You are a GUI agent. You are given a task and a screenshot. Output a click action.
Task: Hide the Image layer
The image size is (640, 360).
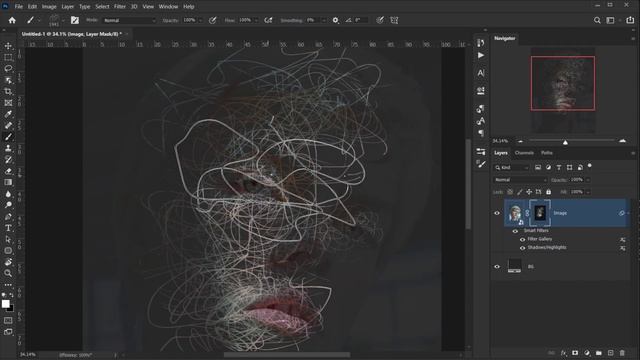point(497,213)
